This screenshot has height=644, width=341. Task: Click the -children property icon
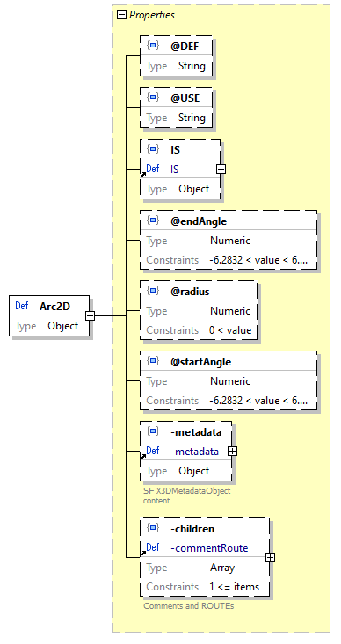pyautogui.click(x=153, y=528)
